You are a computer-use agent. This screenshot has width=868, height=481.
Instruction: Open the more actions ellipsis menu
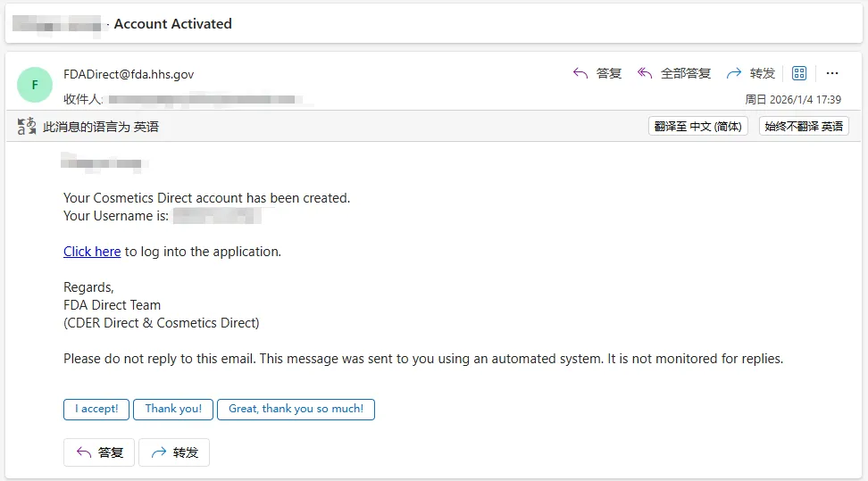click(x=832, y=73)
